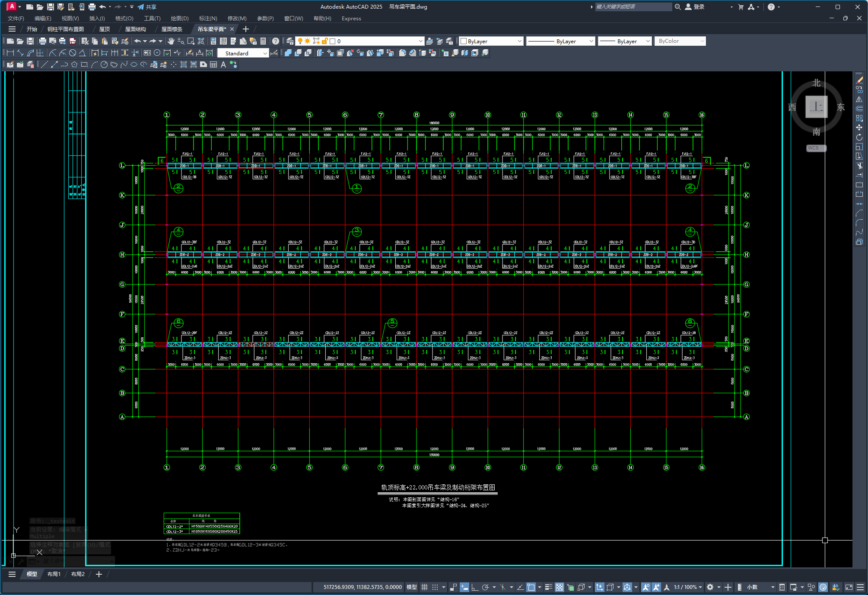This screenshot has height=595, width=868.
Task: Switch to the 屋面结构 drawing tab
Action: (135, 29)
